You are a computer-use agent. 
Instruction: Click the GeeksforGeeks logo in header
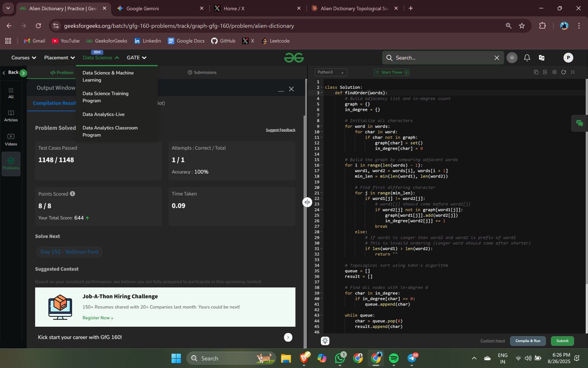(x=294, y=57)
